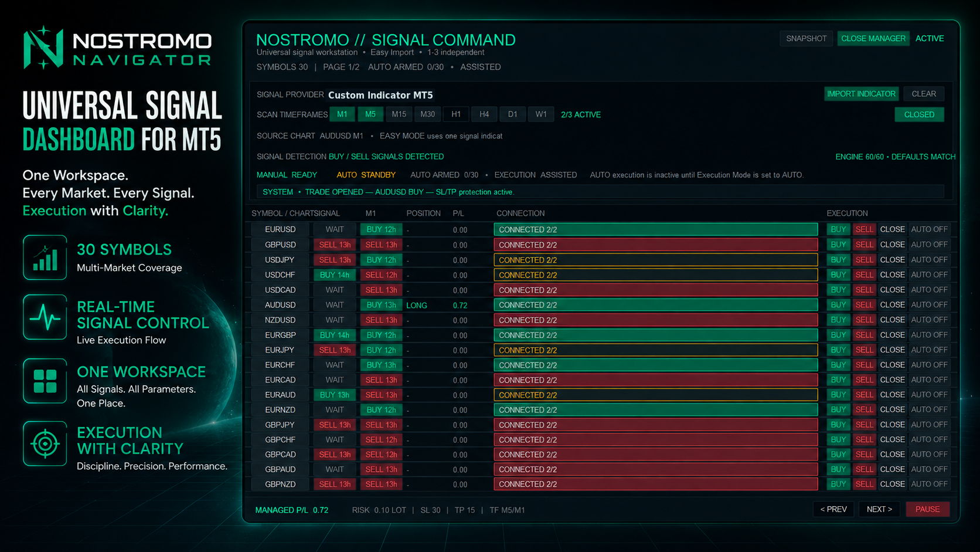The width and height of the screenshot is (980, 552).
Task: Click the TF M5/M1 footer value
Action: point(507,510)
